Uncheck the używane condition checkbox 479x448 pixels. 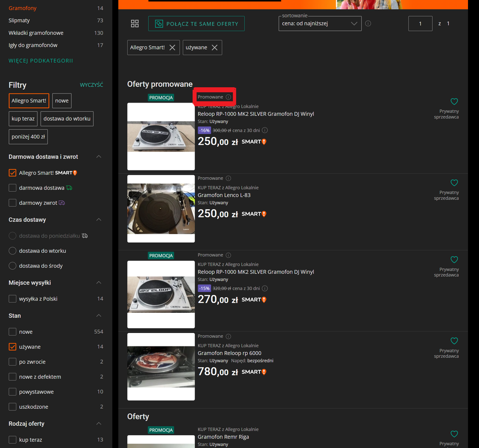tap(12, 347)
